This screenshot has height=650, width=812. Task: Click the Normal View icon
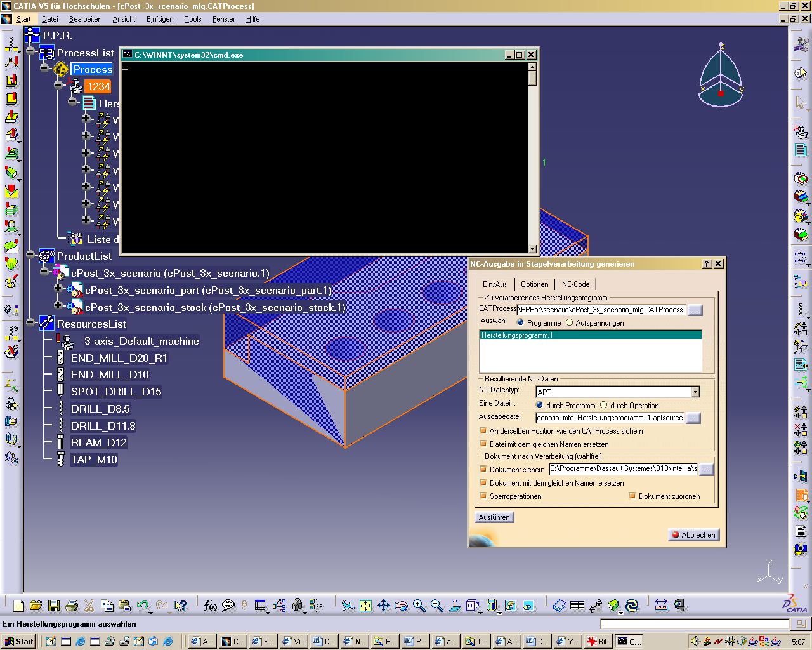coord(454,606)
